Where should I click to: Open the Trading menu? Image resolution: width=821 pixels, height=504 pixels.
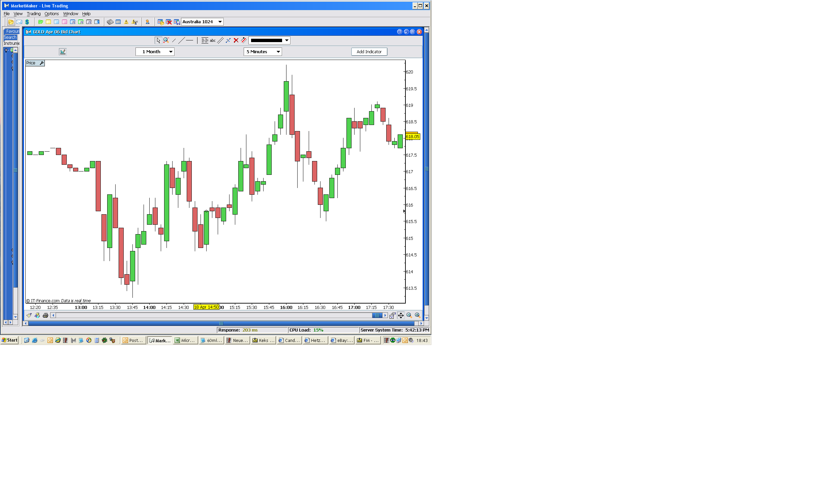click(33, 14)
